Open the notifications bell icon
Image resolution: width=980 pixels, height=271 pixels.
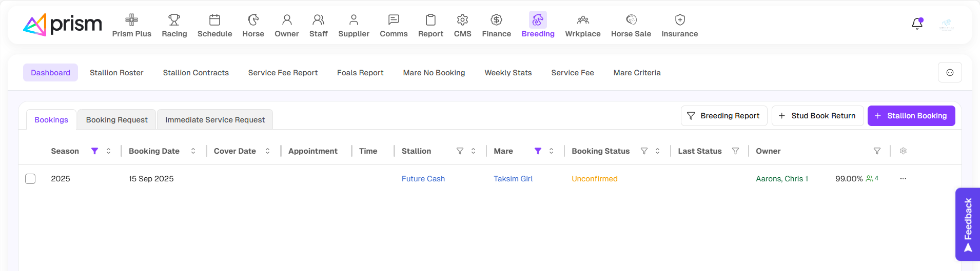(917, 24)
